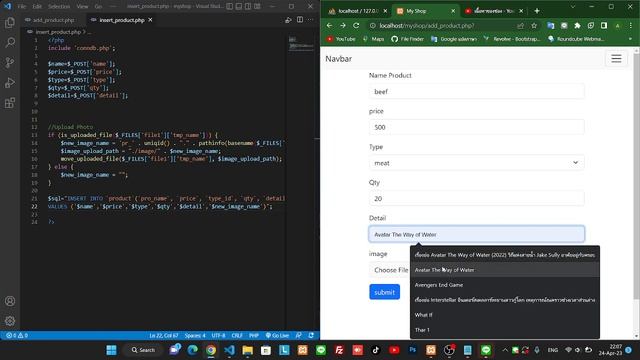Click the run file icon in the editor toolbar

[288, 20]
